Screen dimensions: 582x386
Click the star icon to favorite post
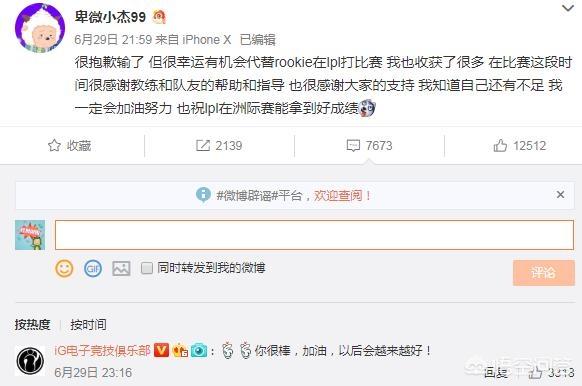point(54,145)
